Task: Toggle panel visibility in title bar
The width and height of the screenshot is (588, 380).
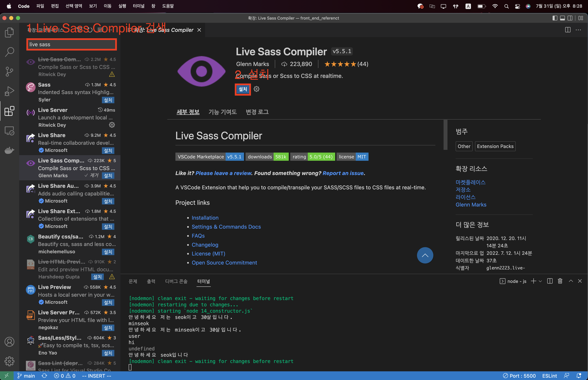Action: 562,18
